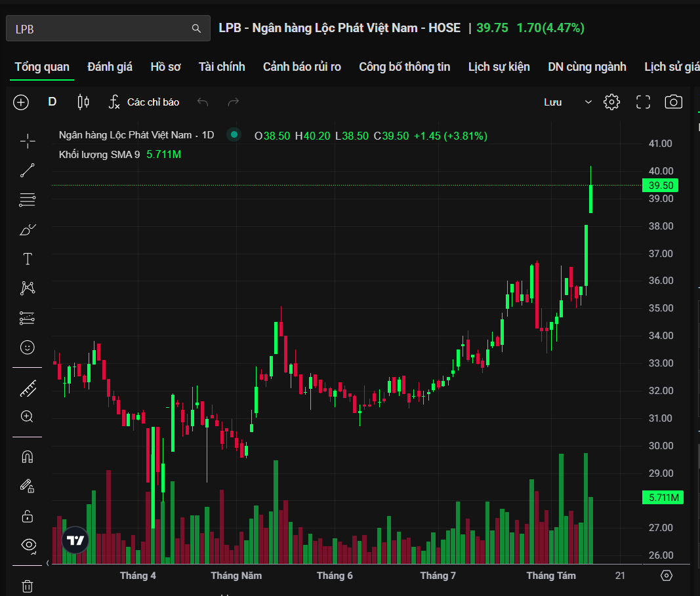Select the XABCD pattern tool
This screenshot has height=596, width=700.
[x=28, y=288]
